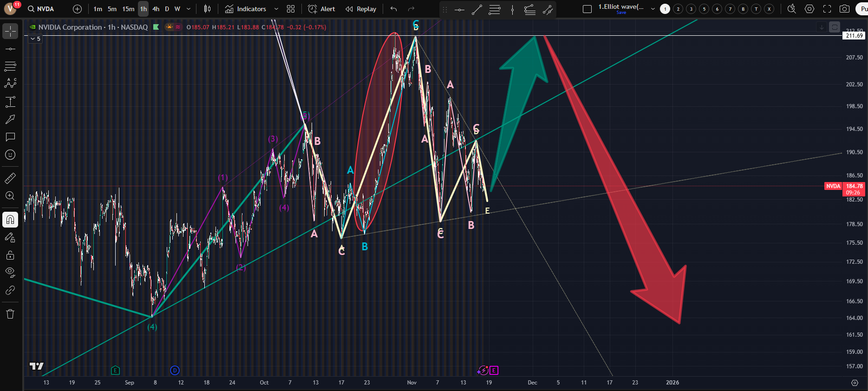Expand the timeframe interval dropdown arrow
The height and width of the screenshot is (391, 868).
[x=189, y=9]
